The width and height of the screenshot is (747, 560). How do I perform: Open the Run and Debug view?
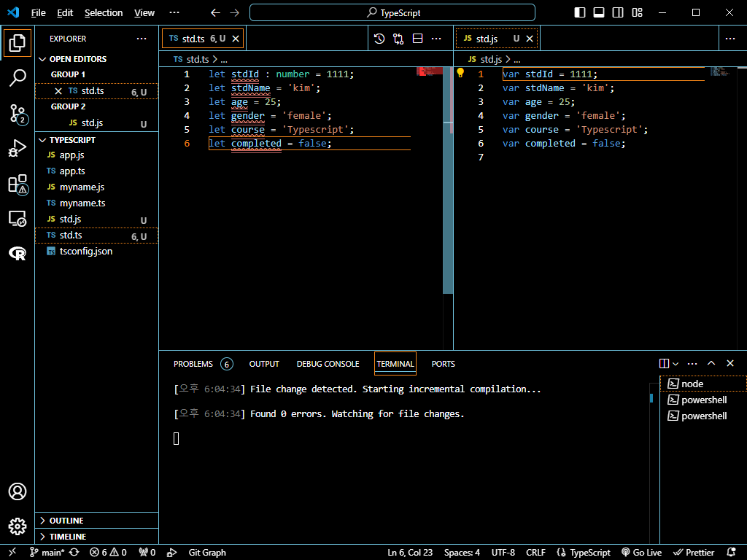18,148
